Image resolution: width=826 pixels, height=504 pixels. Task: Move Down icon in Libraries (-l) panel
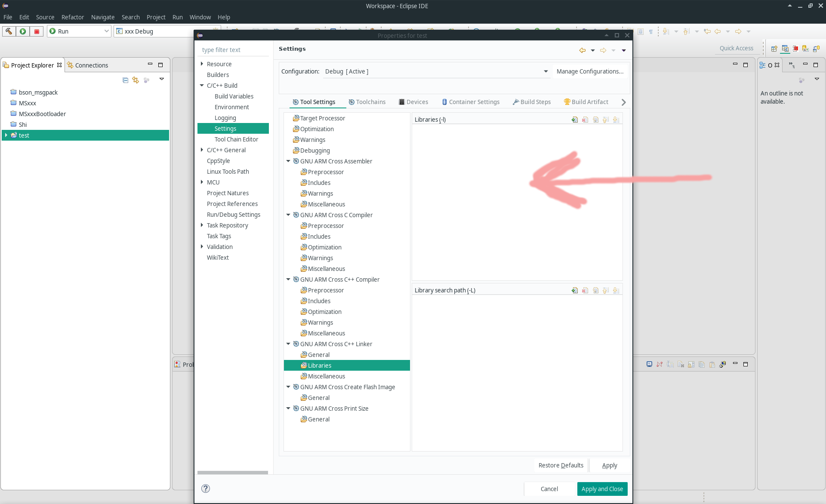point(616,120)
